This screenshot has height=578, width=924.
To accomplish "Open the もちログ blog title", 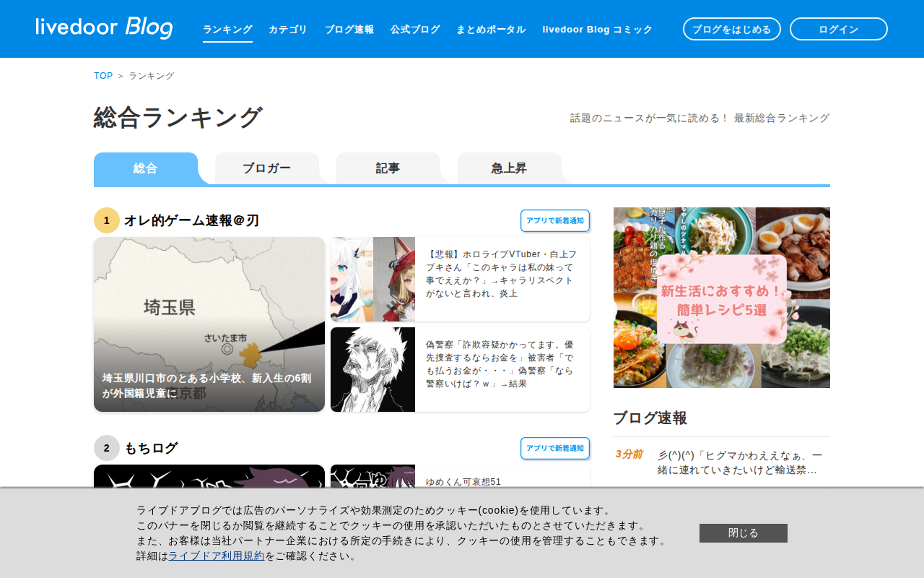I will pos(151,448).
